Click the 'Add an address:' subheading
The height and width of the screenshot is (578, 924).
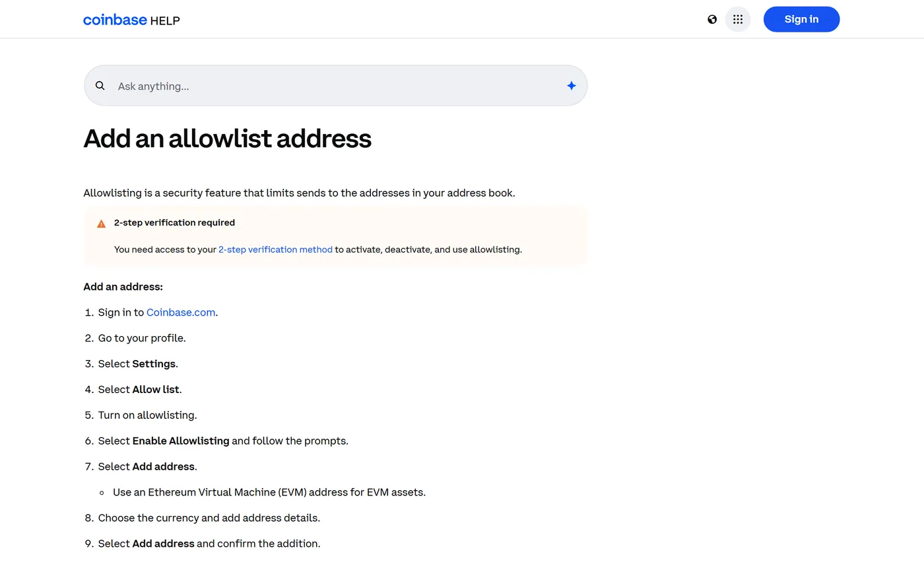coord(123,287)
